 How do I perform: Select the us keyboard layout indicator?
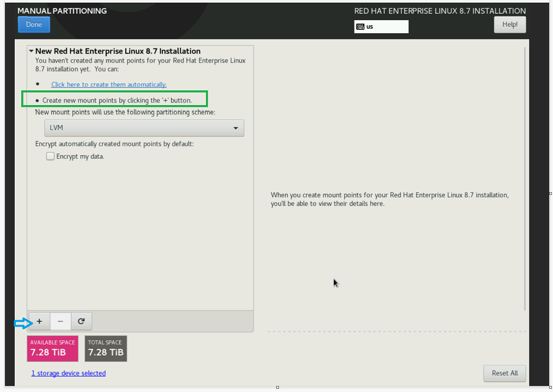(x=370, y=26)
